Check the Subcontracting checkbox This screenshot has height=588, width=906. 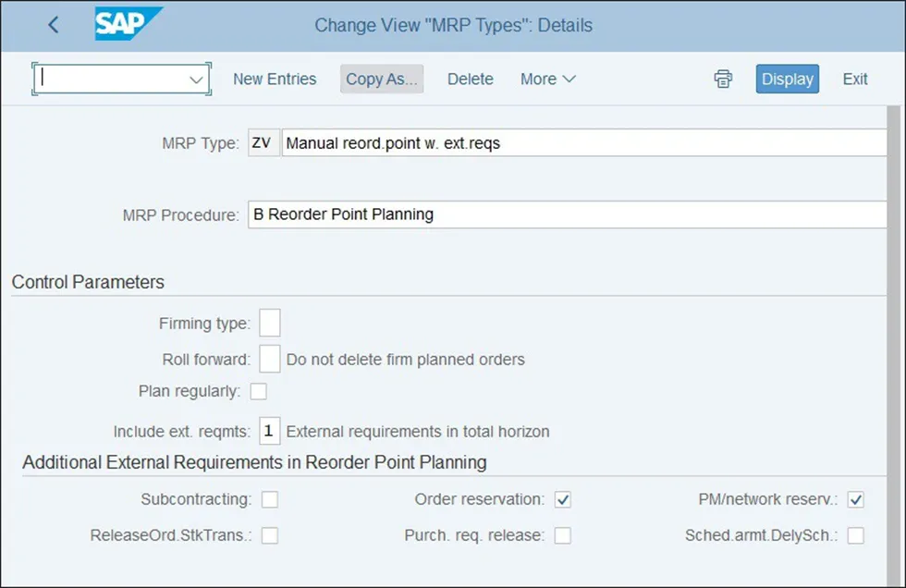(270, 499)
